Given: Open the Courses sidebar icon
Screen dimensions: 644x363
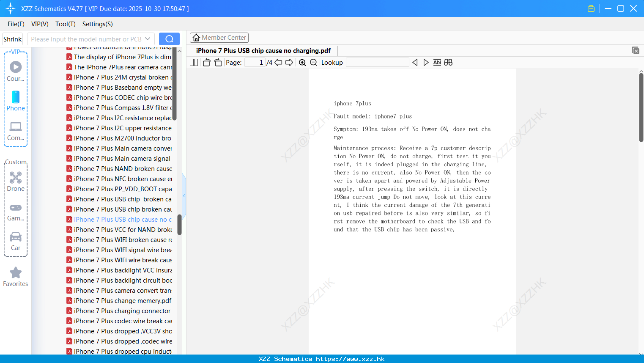Looking at the screenshot, I should point(16,71).
